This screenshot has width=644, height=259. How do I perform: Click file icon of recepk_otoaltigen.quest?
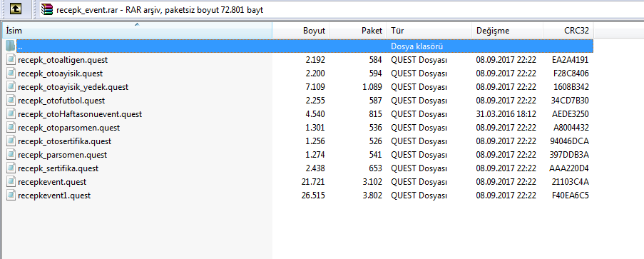[11, 60]
